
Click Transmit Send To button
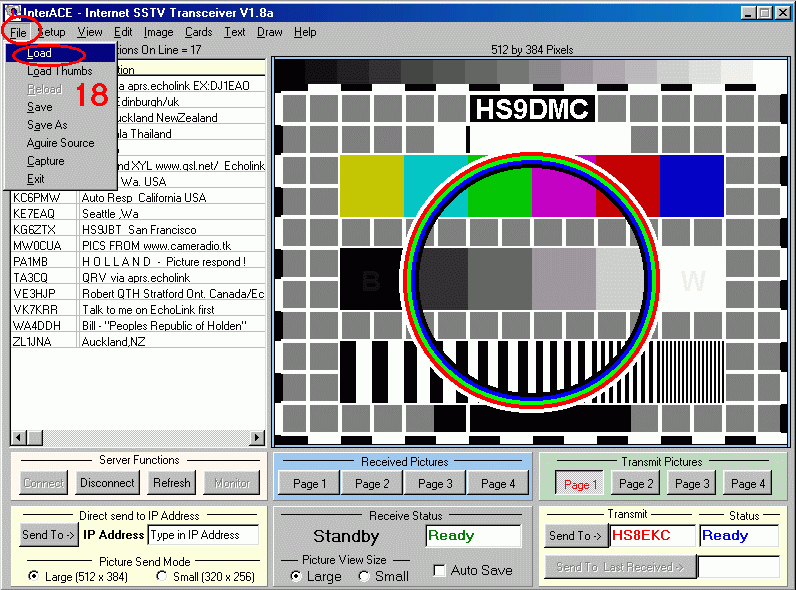click(575, 536)
